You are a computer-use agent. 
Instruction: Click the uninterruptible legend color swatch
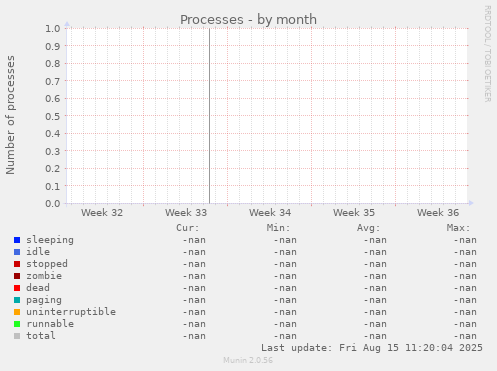point(17,312)
